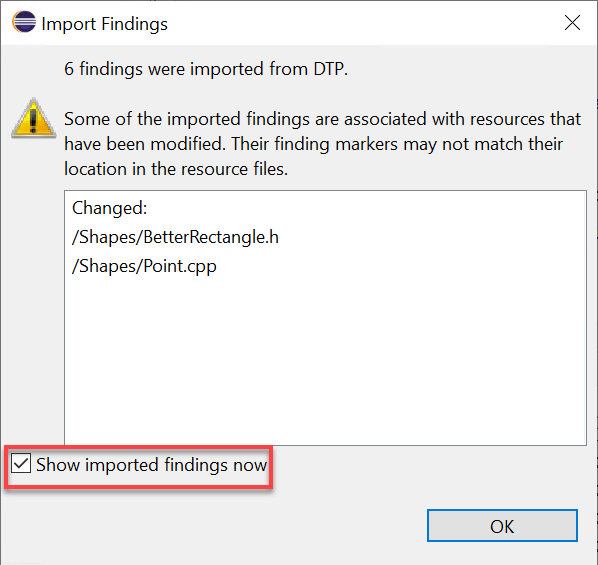This screenshot has height=565, width=598.
Task: Click the yellow warning triangle icon
Action: click(34, 118)
